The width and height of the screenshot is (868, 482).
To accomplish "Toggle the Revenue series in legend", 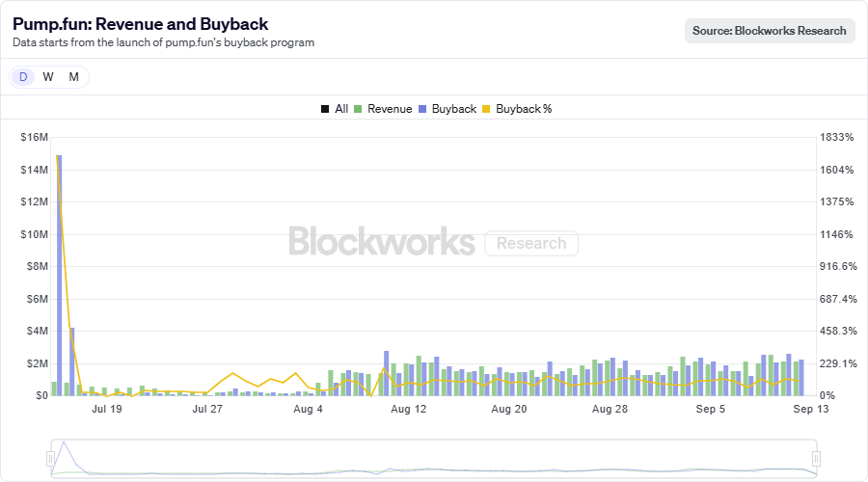I will pos(383,109).
